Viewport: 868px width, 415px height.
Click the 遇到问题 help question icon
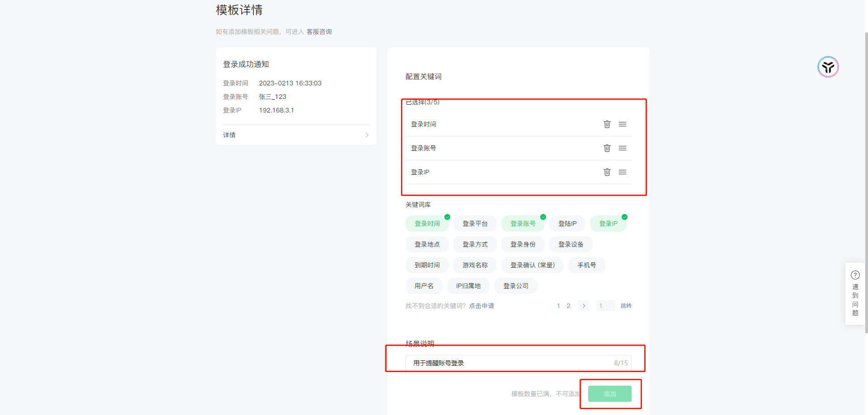[x=855, y=275]
